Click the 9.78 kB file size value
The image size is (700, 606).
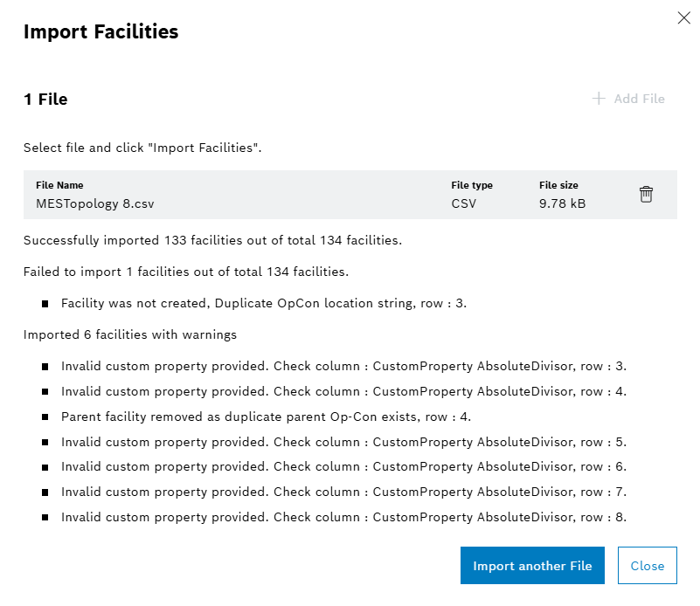[558, 203]
